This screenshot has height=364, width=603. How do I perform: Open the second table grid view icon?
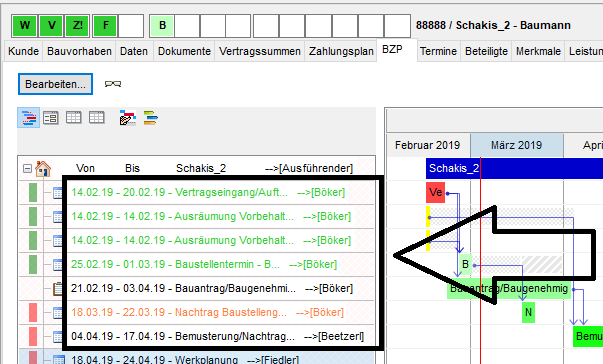(97, 117)
